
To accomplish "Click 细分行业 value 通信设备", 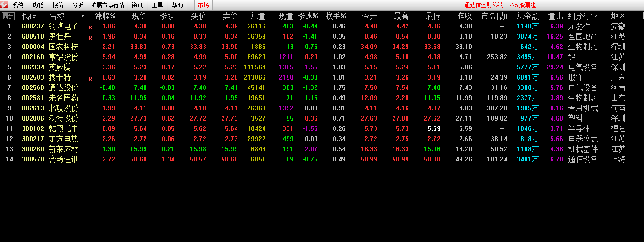I will coord(583,159).
